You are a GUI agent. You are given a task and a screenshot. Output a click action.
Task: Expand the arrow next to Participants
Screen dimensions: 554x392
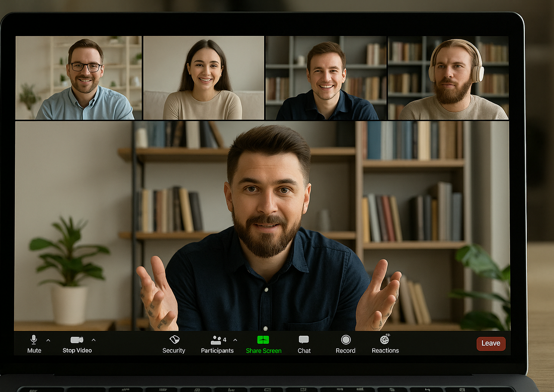(235, 340)
